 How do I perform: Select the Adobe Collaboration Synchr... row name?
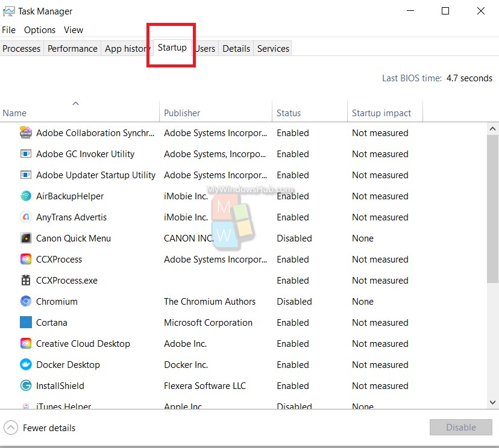coord(95,133)
